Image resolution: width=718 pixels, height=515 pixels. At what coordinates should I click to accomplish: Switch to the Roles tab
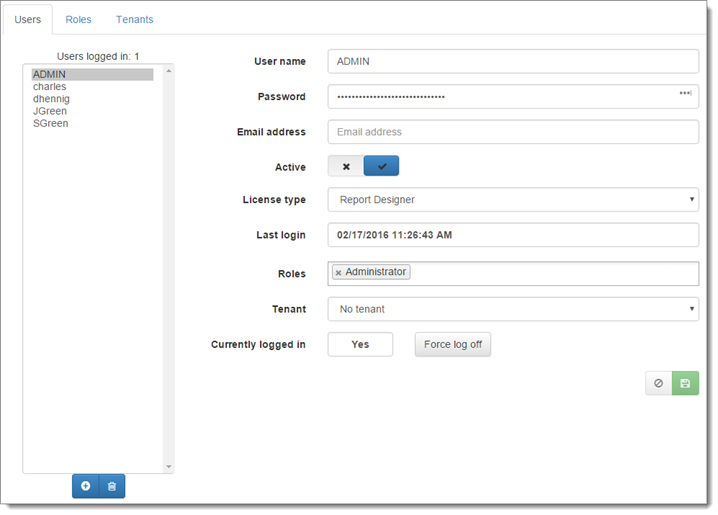78,20
